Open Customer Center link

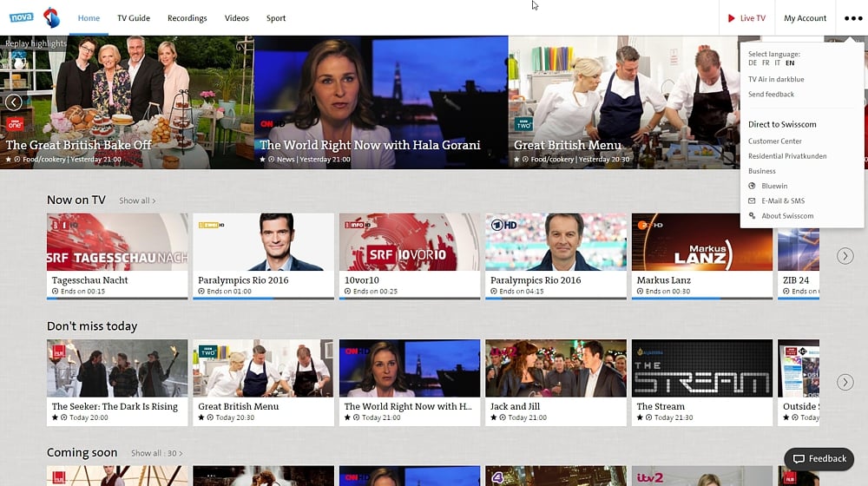pos(774,141)
